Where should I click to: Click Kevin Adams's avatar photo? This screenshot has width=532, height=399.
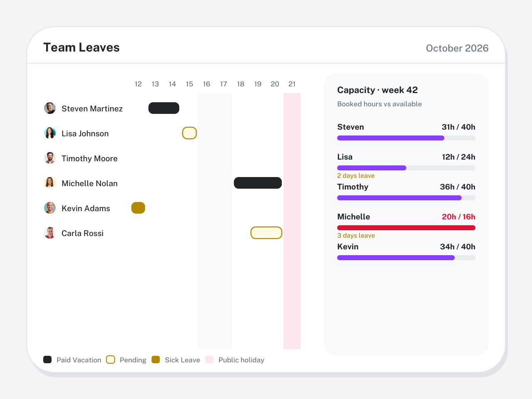tap(50, 208)
